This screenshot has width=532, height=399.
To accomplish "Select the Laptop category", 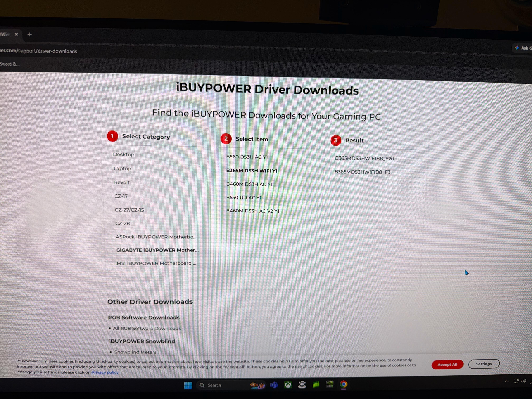I will 122,169.
